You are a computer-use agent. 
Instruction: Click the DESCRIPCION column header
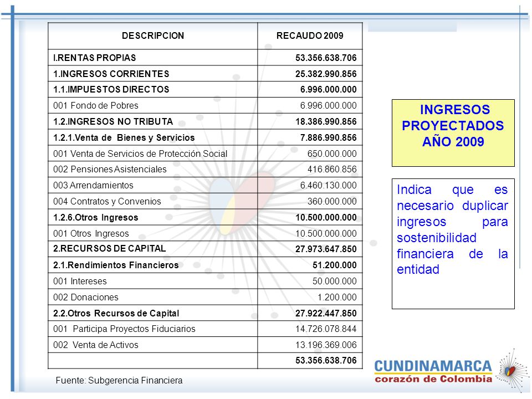[153, 35]
